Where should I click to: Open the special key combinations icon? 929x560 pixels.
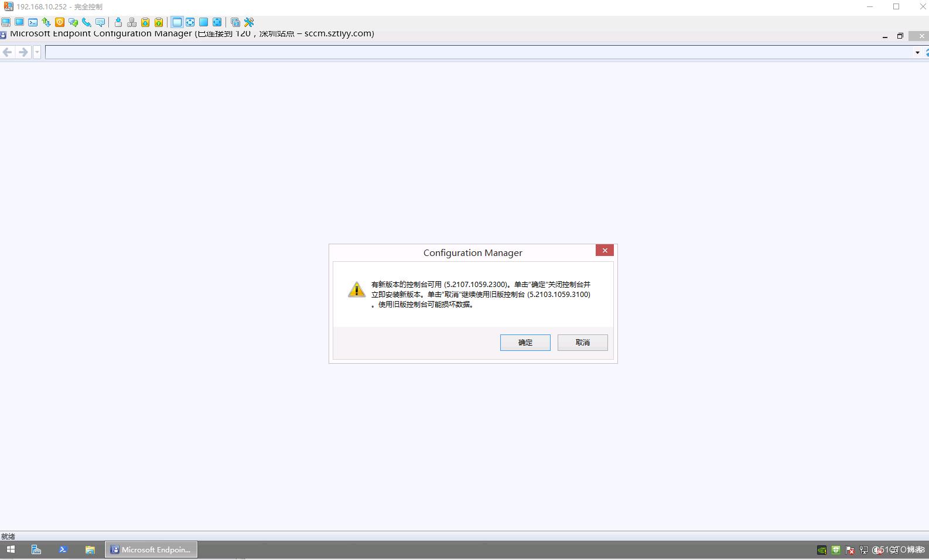[132, 22]
